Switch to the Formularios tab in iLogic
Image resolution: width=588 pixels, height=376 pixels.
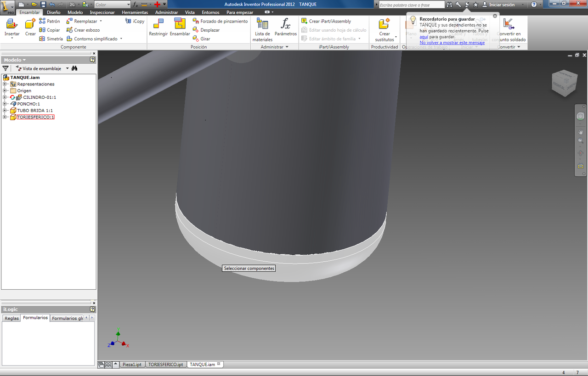pos(35,318)
